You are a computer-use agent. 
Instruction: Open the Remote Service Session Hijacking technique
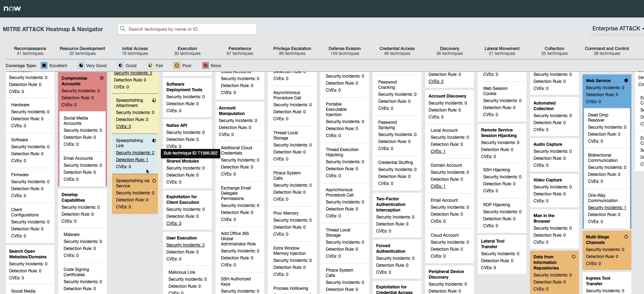[499, 133]
